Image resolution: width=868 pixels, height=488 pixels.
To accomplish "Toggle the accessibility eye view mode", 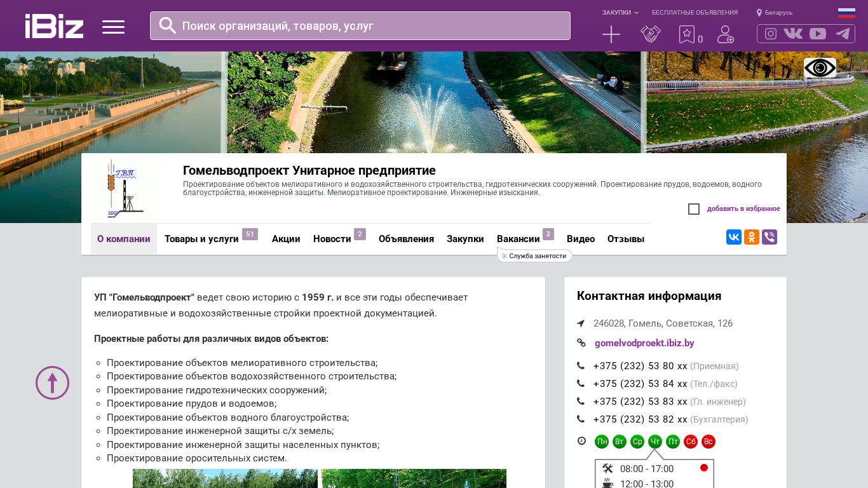I will (820, 68).
